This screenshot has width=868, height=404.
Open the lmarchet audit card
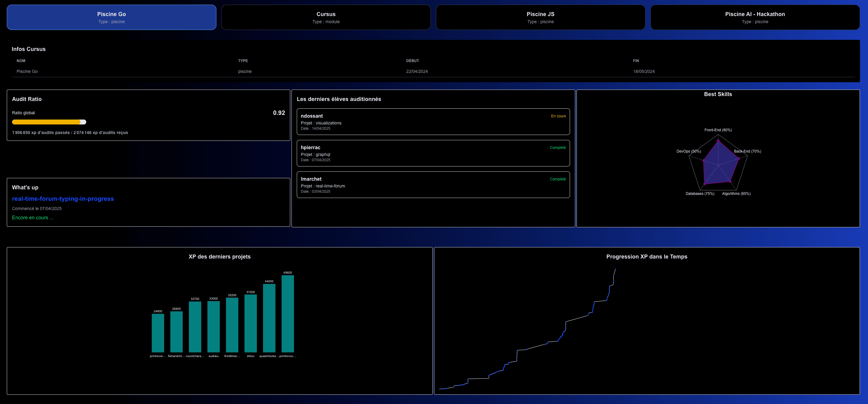click(x=433, y=184)
